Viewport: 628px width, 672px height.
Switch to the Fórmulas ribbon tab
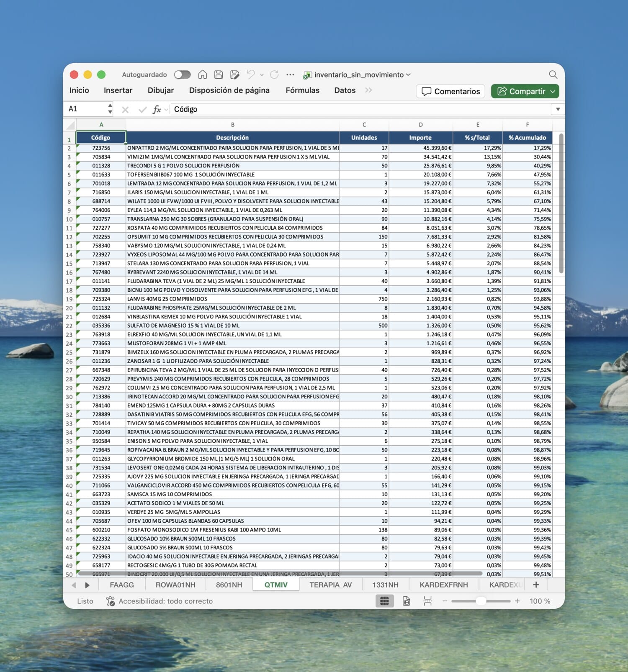(x=302, y=90)
